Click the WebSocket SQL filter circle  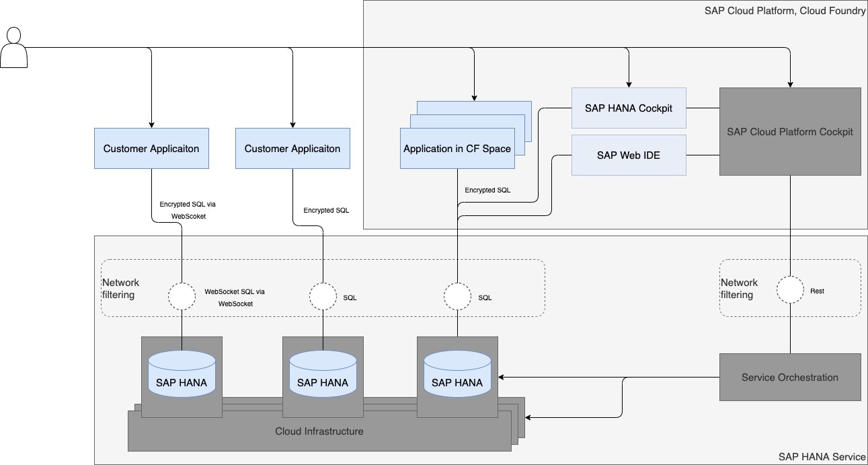coord(182,297)
